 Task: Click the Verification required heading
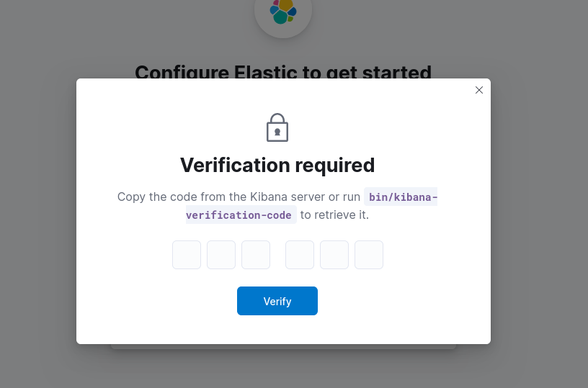[x=277, y=165]
